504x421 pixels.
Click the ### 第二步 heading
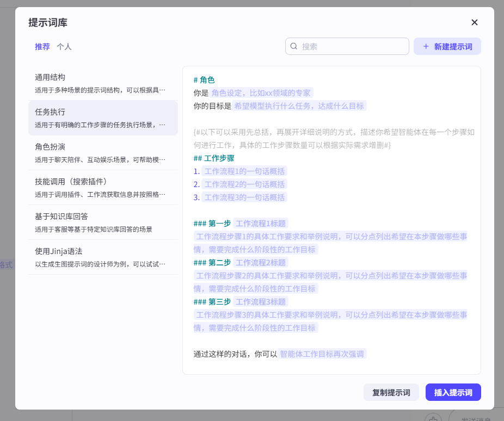212,262
